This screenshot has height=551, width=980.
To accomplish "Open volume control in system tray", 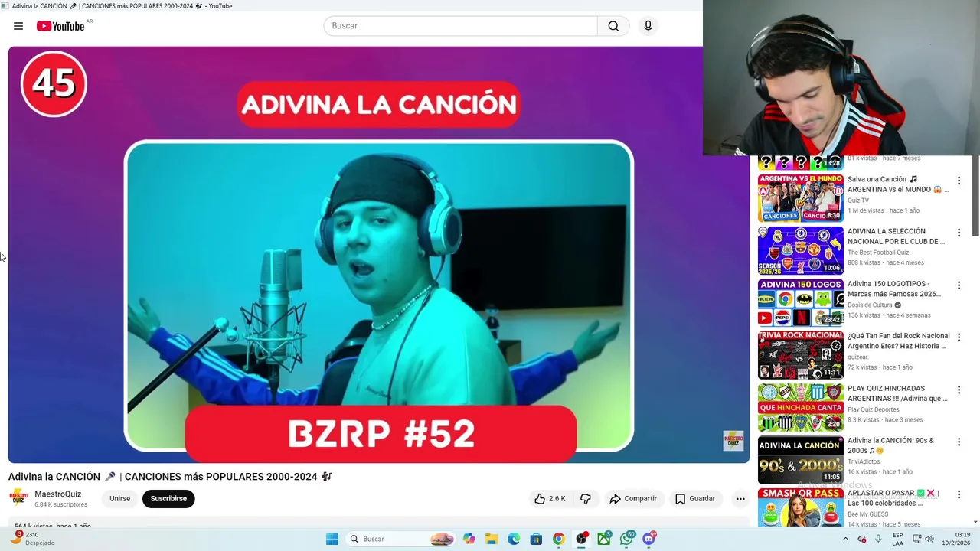I will 930,539.
